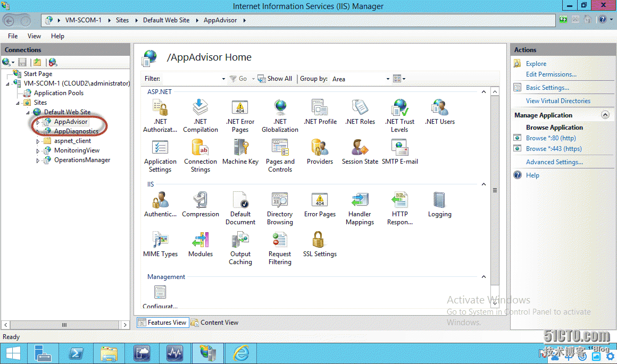The width and height of the screenshot is (617, 364).
Task: Switch to Features View tab
Action: [x=163, y=323]
